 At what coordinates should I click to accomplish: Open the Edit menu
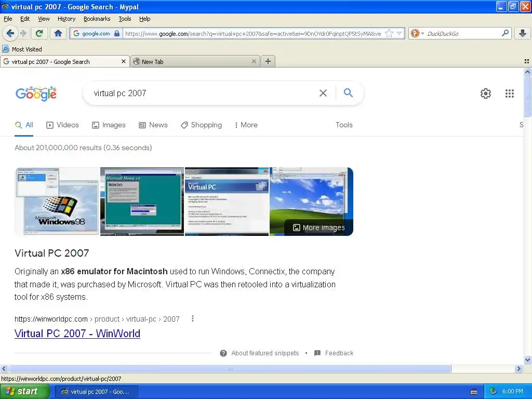[x=25, y=19]
